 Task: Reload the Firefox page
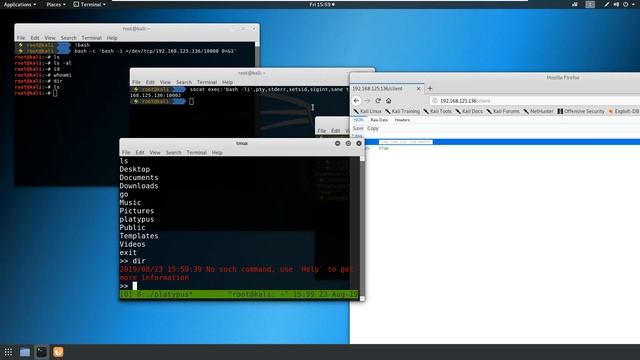click(378, 100)
